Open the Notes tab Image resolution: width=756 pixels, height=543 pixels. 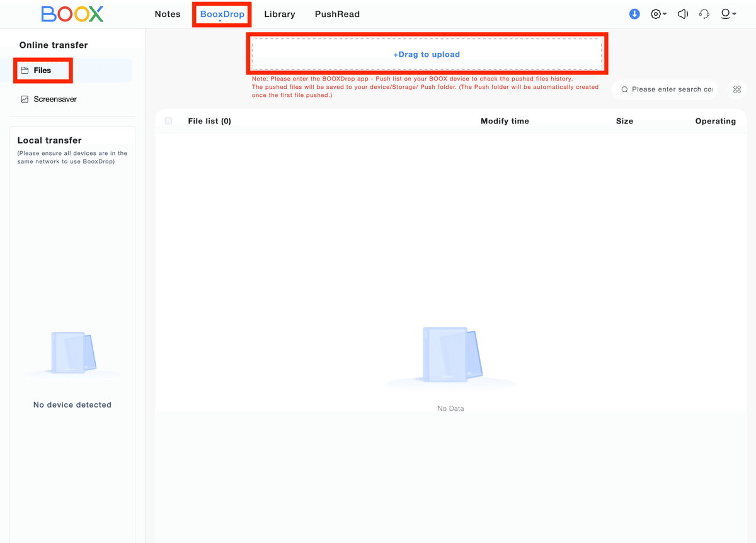click(168, 14)
